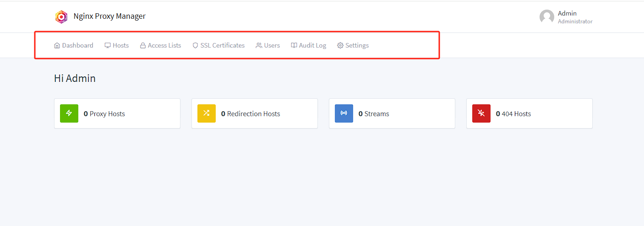This screenshot has height=226, width=644.
Task: Click the Access Lists lock icon
Action: [x=143, y=45]
